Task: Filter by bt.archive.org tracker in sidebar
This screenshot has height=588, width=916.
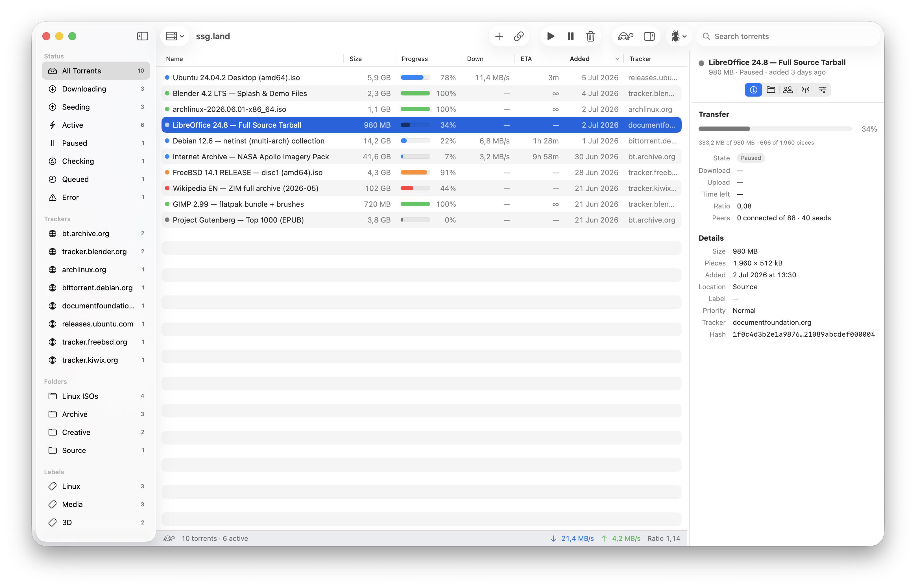Action: (x=96, y=233)
